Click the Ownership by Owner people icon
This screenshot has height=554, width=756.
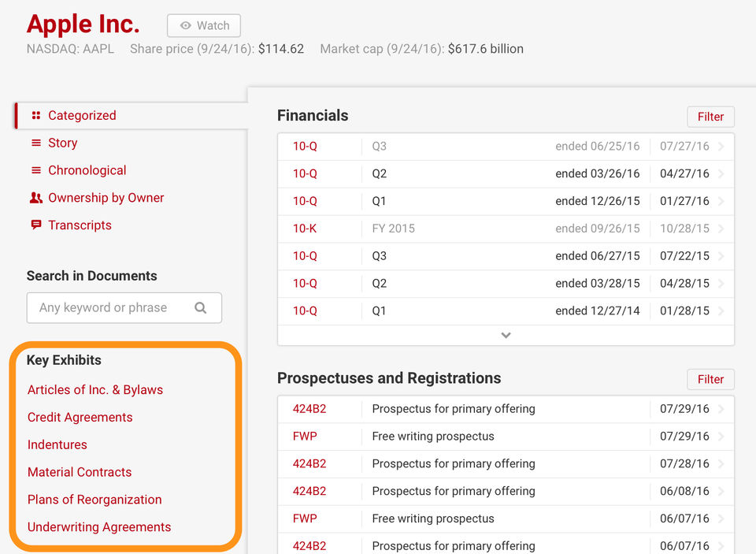(x=36, y=198)
